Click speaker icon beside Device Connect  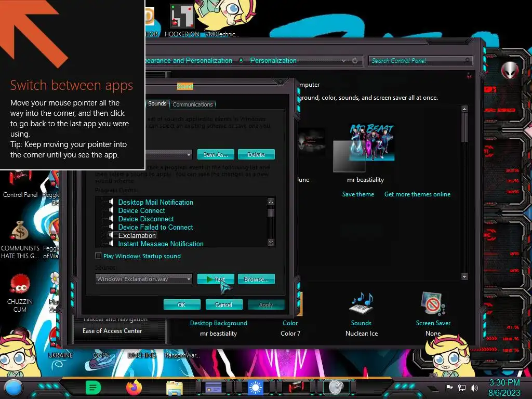tap(111, 211)
